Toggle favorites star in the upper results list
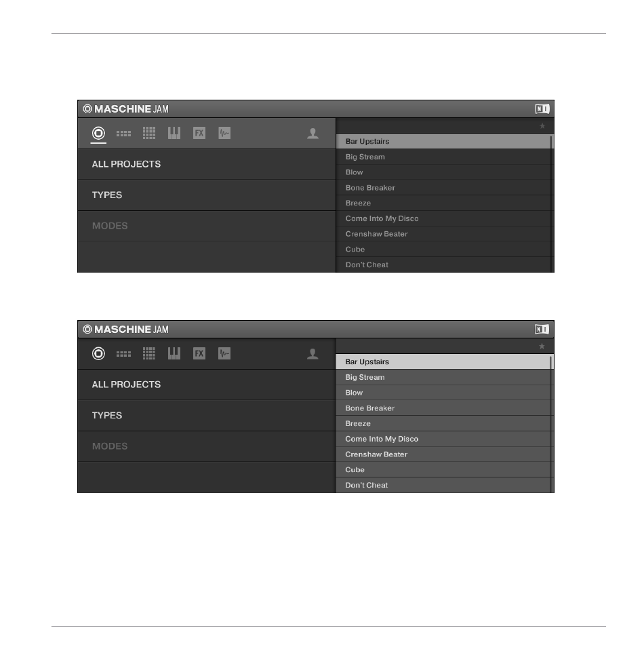 pos(542,126)
